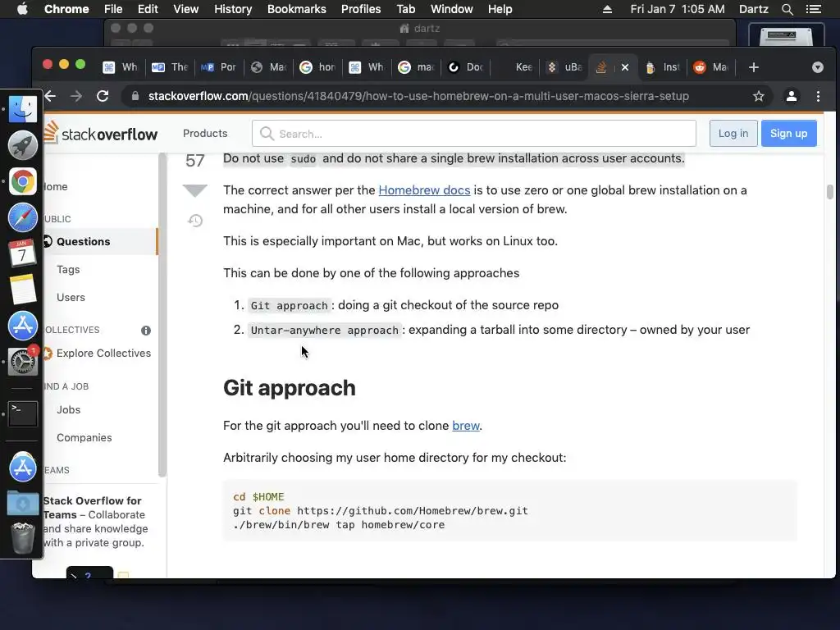This screenshot has width=840, height=630.
Task: Switch to the Inst tab
Action: point(663,67)
